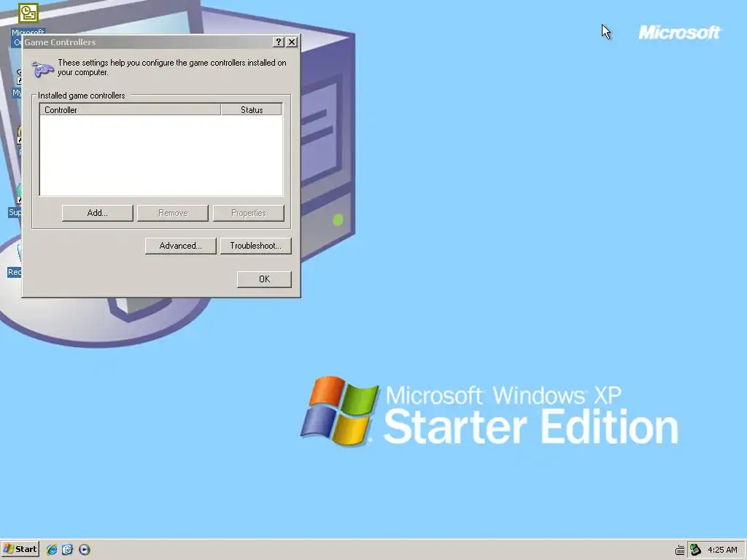Image resolution: width=747 pixels, height=560 pixels.
Task: Click the Controller column header
Action: (x=130, y=109)
